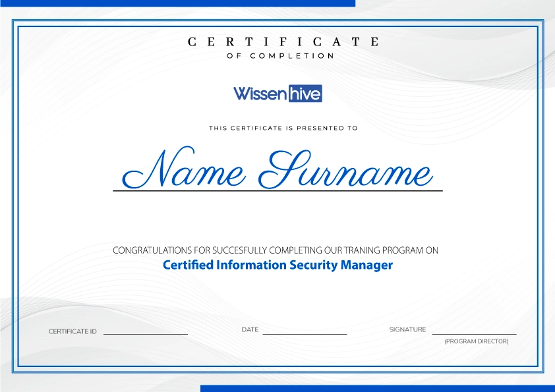Select 'Certified Information Security Manager' title
Viewport: 555px width, 392px height.
[277, 265]
